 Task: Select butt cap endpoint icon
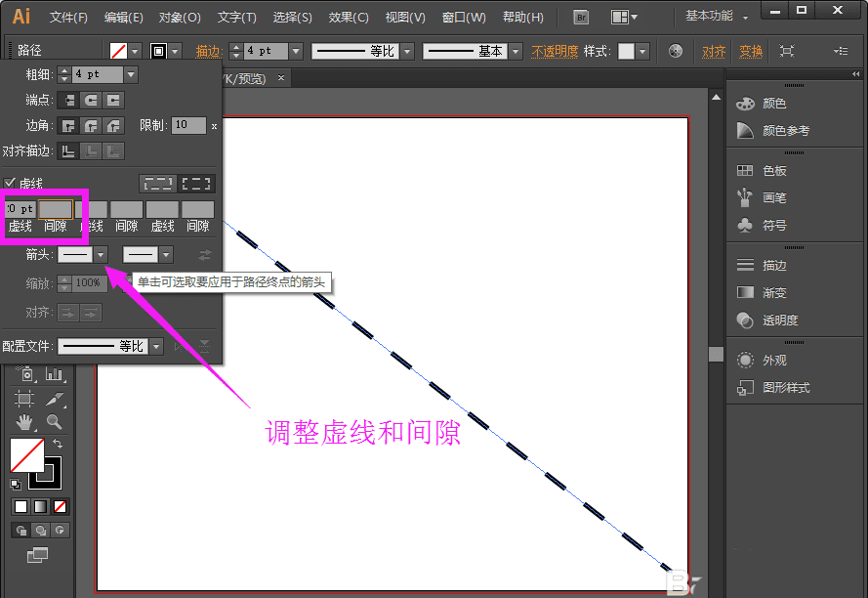pyautogui.click(x=68, y=101)
